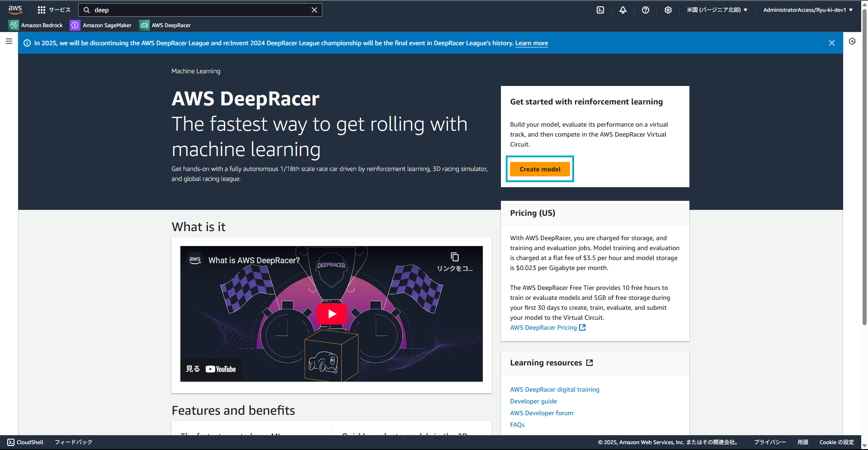Screen dimensions: 868x450
Task: Click the Amazon Bedrock favorite icon
Action: coord(14,25)
